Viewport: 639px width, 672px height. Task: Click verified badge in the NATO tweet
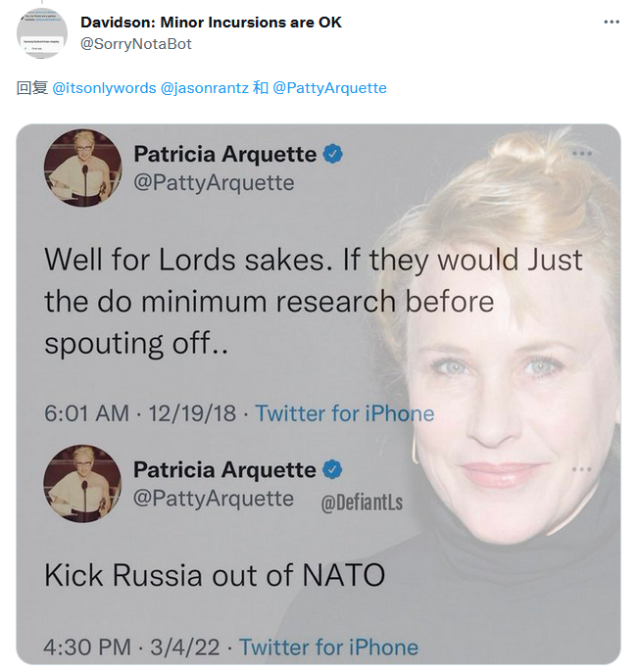pos(333,469)
